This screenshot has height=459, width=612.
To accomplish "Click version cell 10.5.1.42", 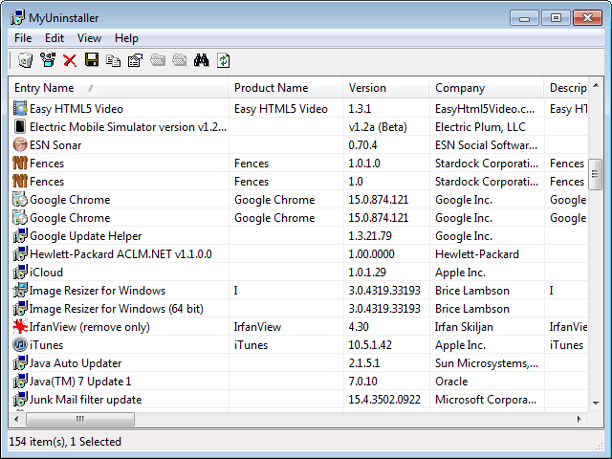I will 370,345.
